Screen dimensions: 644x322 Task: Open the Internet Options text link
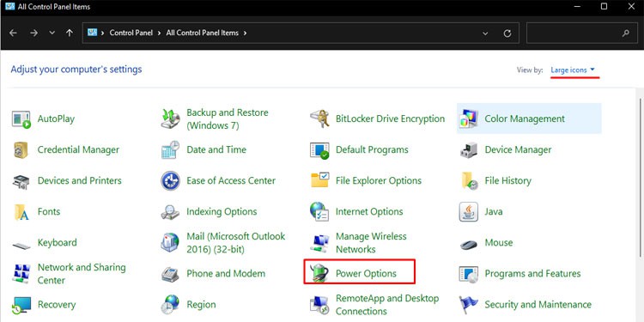369,212
